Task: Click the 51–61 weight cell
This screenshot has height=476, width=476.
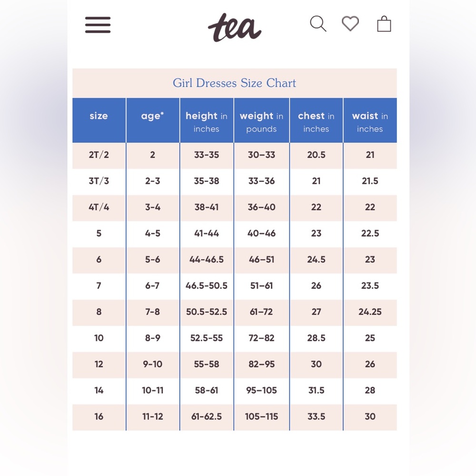Action: pyautogui.click(x=261, y=286)
